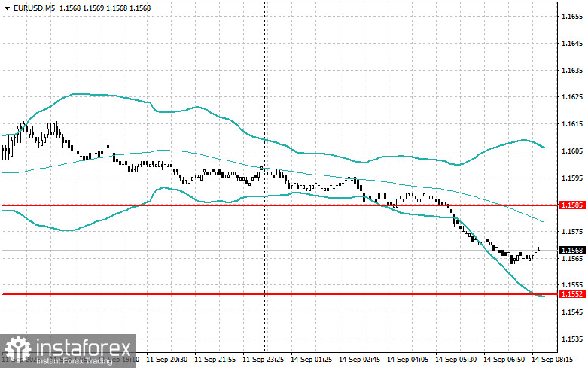Click the 14 Sep 05:30 time label
The image size is (588, 368).
click(x=455, y=360)
